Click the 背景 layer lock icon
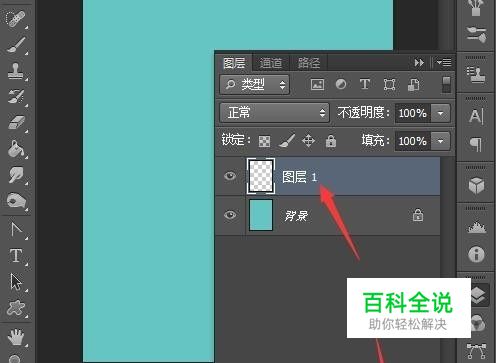 [418, 215]
